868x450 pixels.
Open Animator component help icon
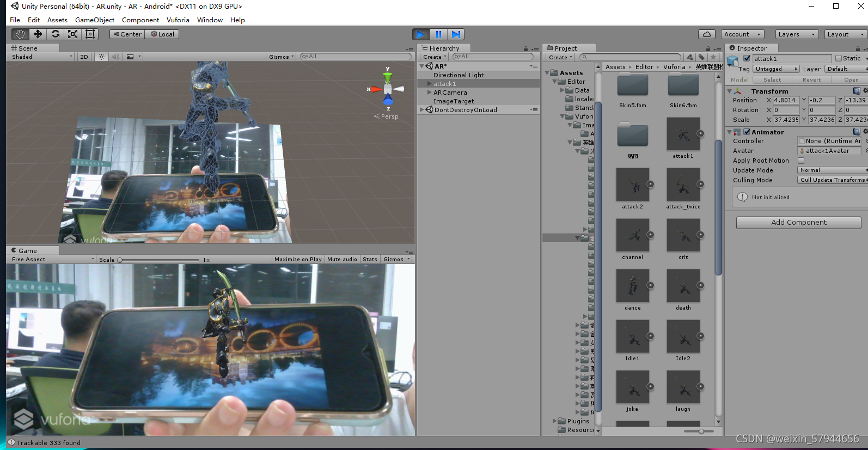click(x=857, y=132)
